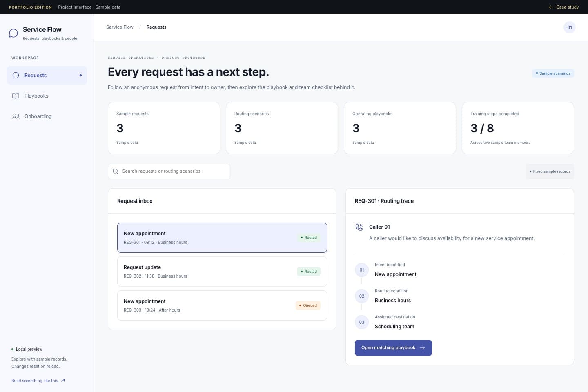The image size is (588, 392).
Task: Click the arrow on Open matching playbook
Action: (422, 348)
